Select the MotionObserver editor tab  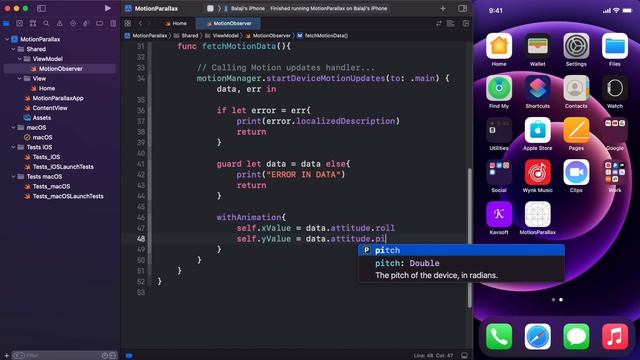[x=229, y=23]
